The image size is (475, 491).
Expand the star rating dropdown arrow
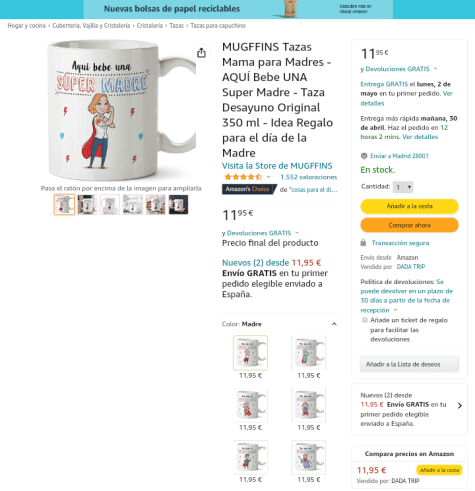click(x=268, y=177)
